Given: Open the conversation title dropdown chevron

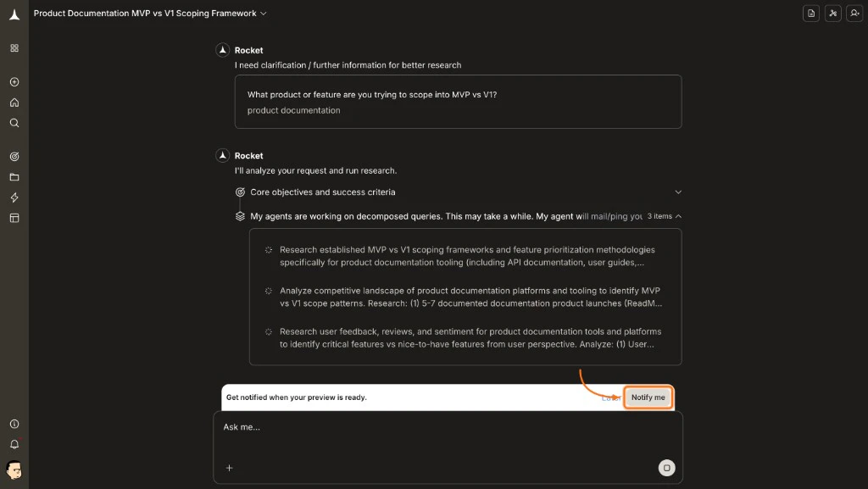Looking at the screenshot, I should point(263,14).
